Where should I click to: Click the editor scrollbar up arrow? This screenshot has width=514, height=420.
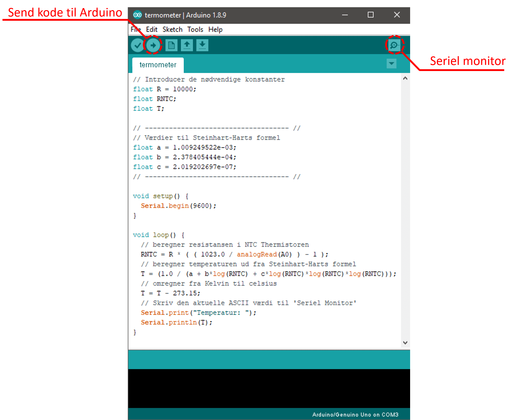[x=405, y=78]
